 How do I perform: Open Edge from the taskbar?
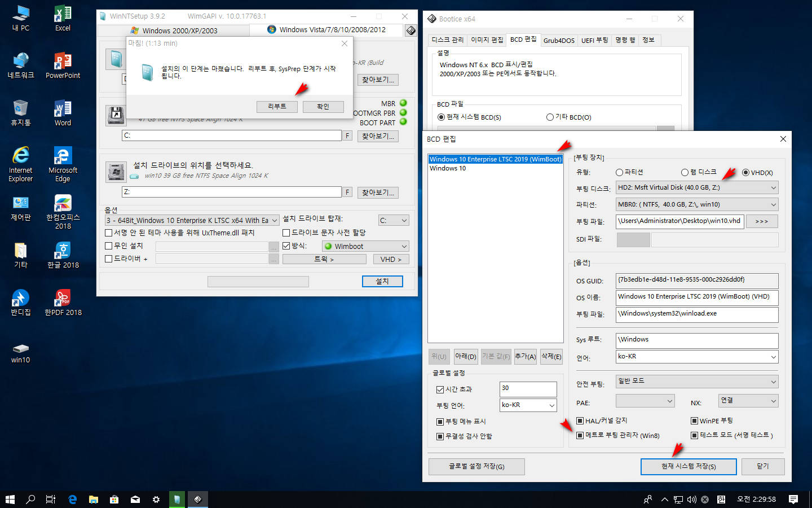point(72,499)
